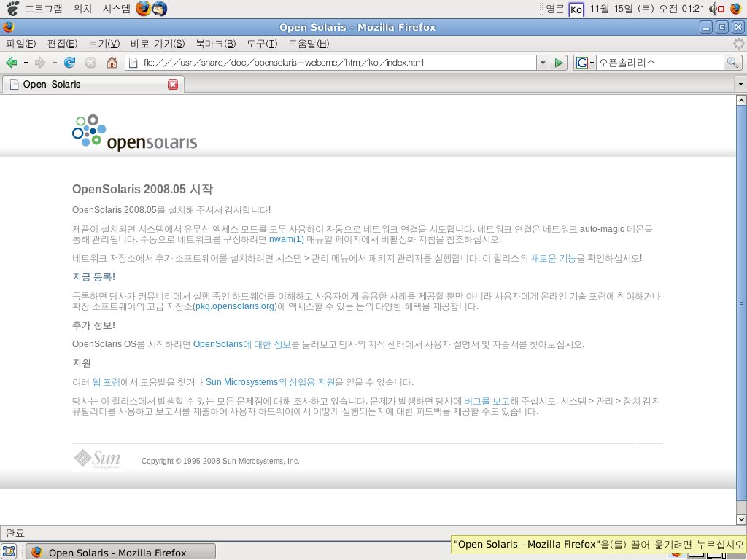Click the 지원 heading
747x560 pixels.
point(82,363)
